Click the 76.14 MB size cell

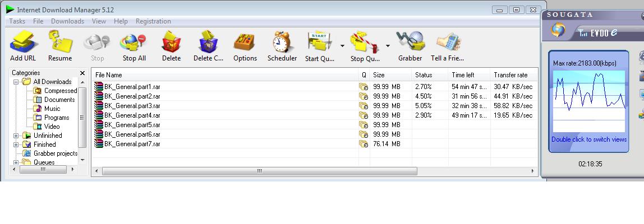click(387, 144)
